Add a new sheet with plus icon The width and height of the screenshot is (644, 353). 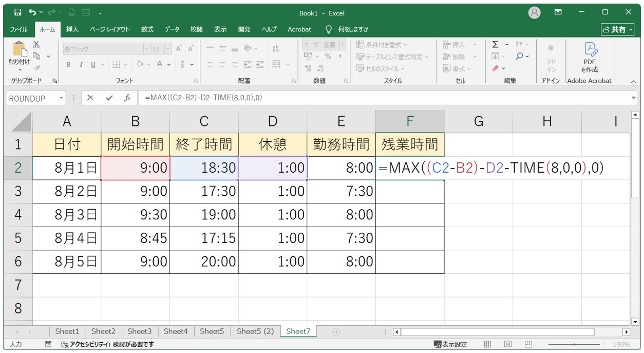pos(336,332)
